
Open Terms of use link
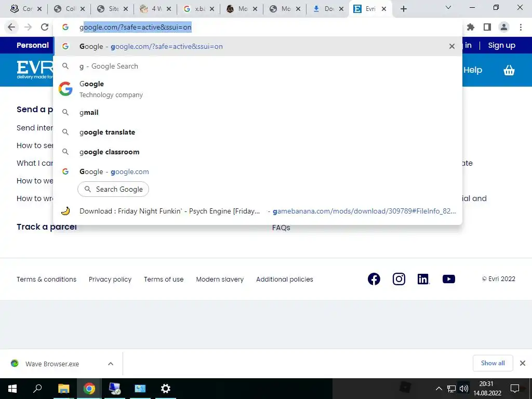click(x=164, y=279)
